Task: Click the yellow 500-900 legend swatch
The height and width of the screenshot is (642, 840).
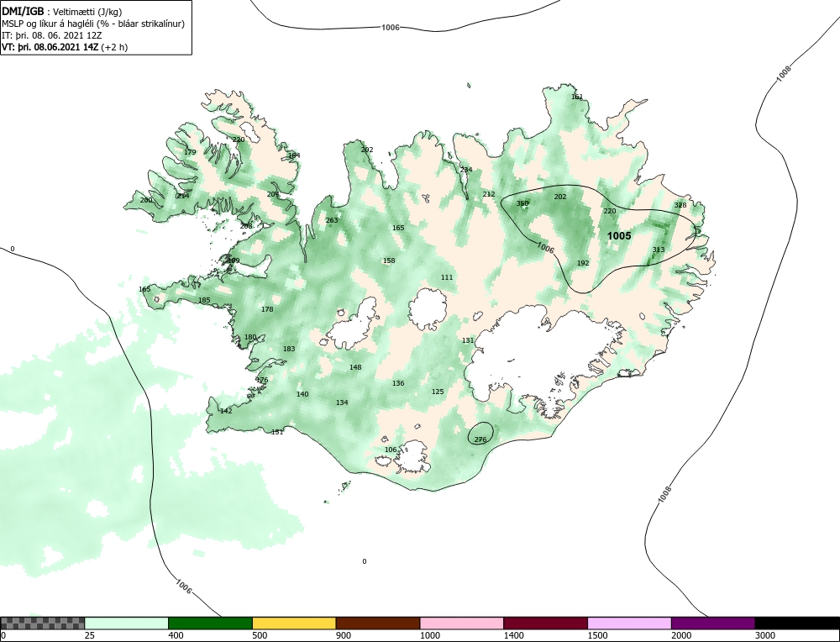Action: click(293, 624)
